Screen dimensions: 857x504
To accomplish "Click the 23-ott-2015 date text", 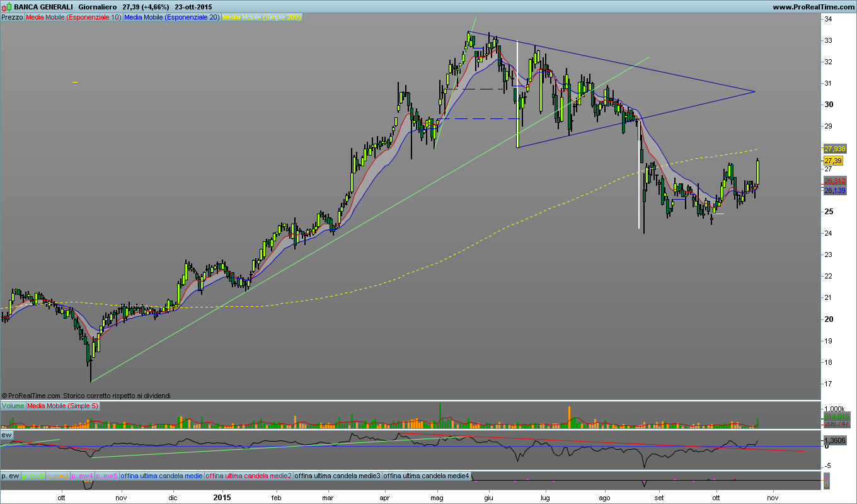I will 193,7.
